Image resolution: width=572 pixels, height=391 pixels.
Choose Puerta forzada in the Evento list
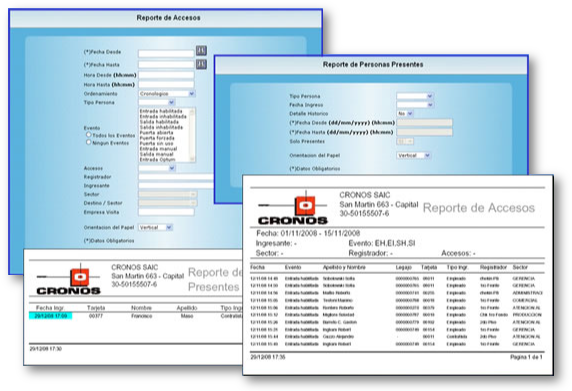coord(157,138)
